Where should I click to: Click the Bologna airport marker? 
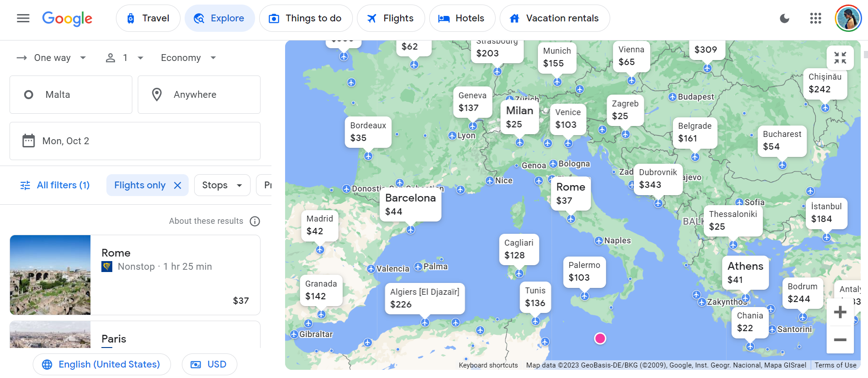(x=553, y=164)
